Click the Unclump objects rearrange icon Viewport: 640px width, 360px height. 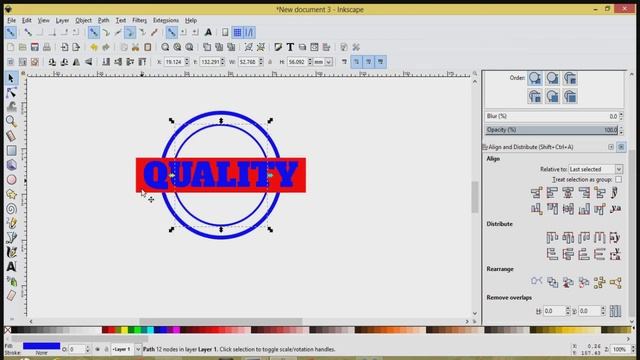(616, 282)
